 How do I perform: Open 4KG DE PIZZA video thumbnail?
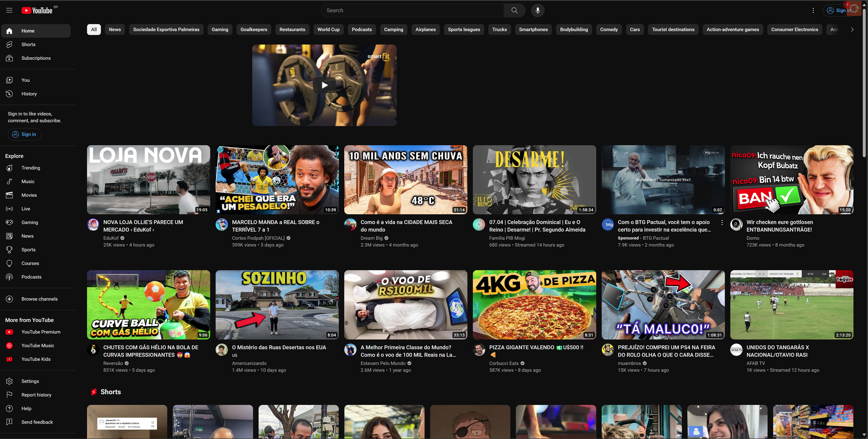pyautogui.click(x=534, y=305)
